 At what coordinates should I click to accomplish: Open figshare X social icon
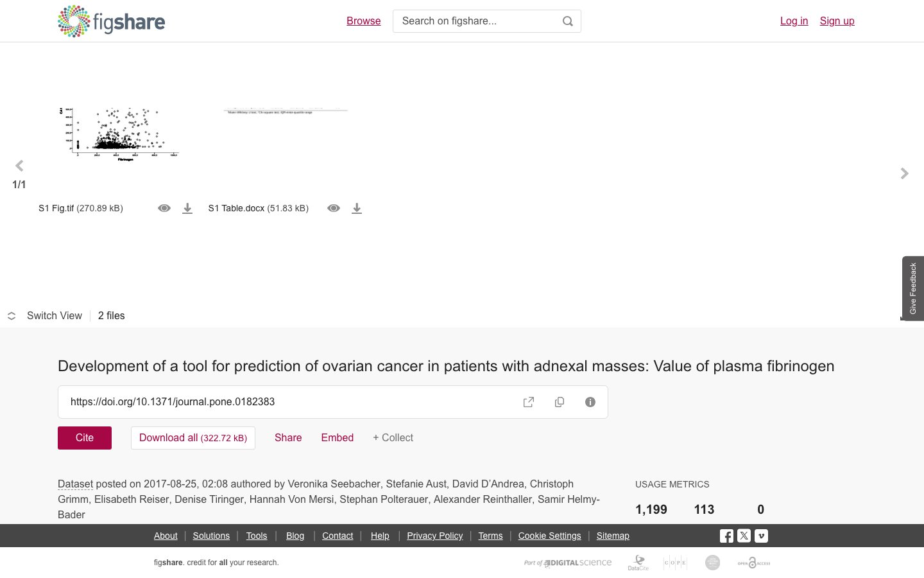[744, 536]
